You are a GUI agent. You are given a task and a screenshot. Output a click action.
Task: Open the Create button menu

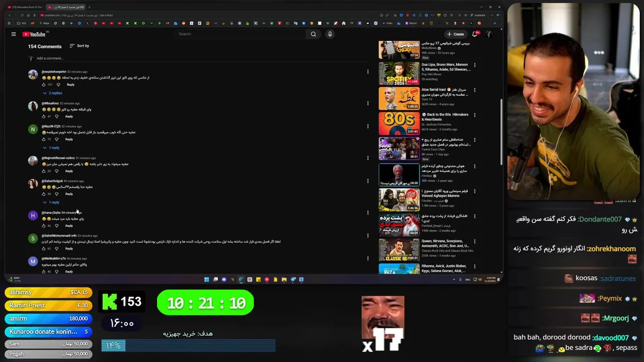pyautogui.click(x=455, y=34)
